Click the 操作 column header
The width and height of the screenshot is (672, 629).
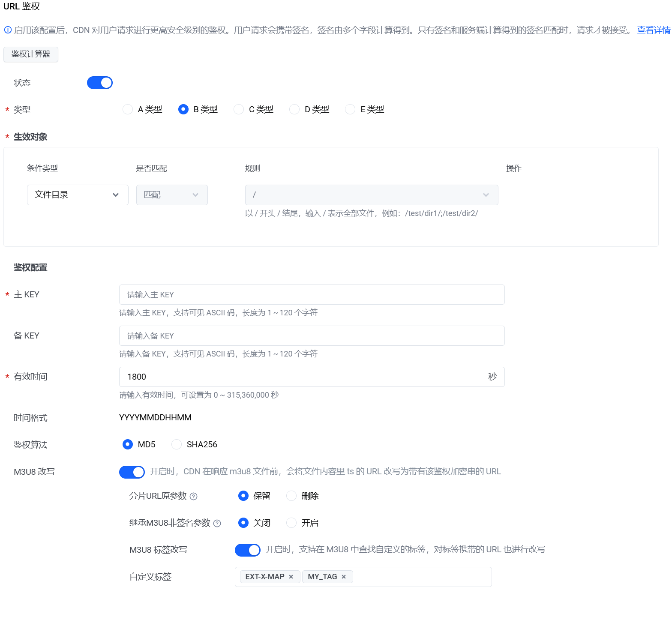click(514, 168)
